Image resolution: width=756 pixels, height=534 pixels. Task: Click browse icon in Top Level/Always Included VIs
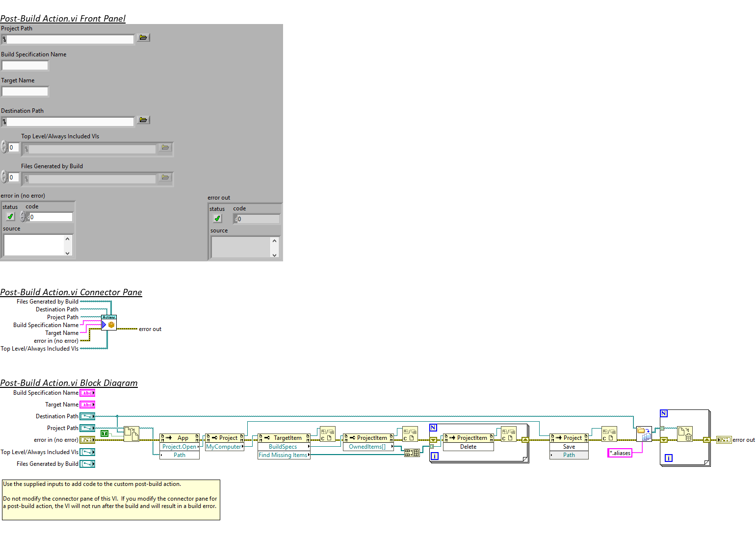click(x=165, y=148)
